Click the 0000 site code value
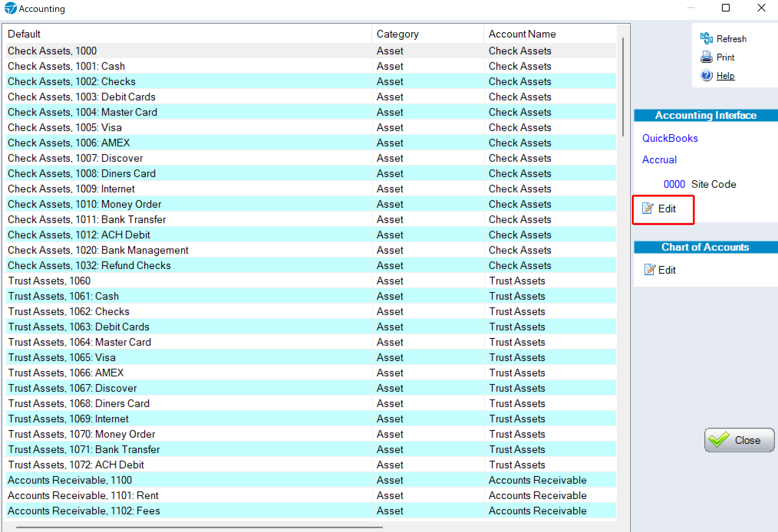Viewport: 778px width, 532px height. [674, 184]
